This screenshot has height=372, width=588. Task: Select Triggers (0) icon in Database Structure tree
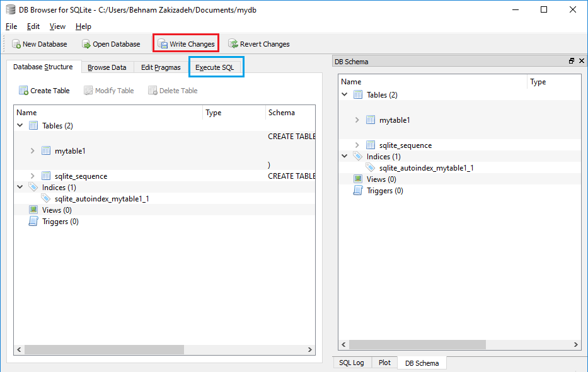pos(33,221)
